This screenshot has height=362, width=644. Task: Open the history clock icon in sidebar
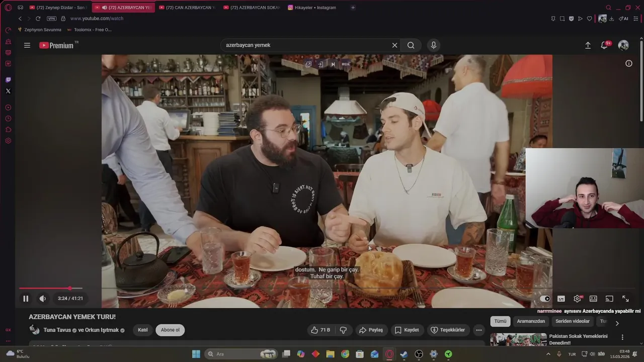pyautogui.click(x=8, y=119)
